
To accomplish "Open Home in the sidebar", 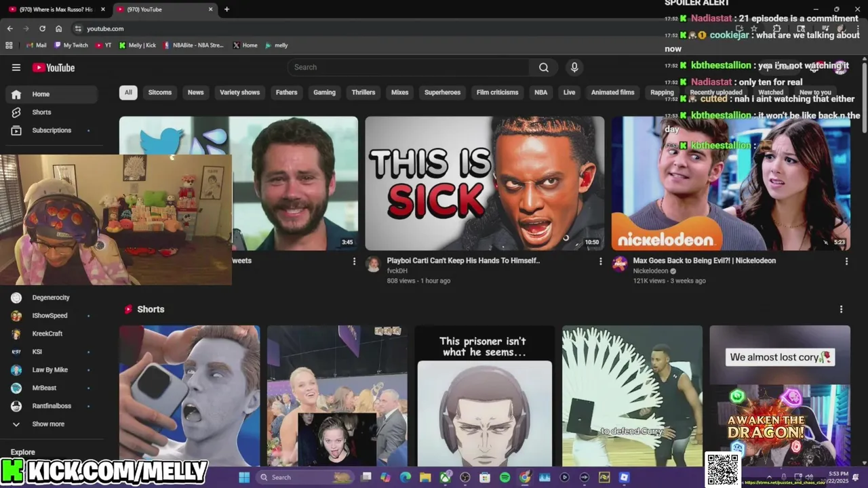I will (x=52, y=94).
